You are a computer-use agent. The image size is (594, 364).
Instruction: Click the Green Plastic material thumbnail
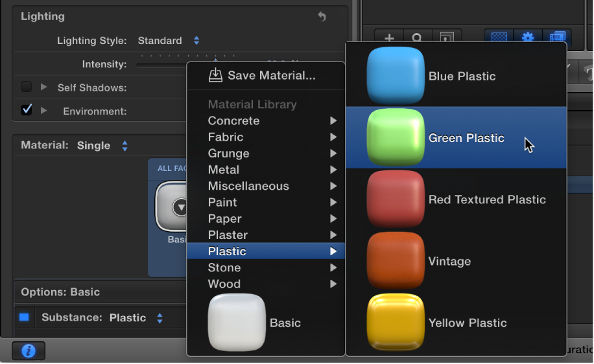[x=396, y=137]
